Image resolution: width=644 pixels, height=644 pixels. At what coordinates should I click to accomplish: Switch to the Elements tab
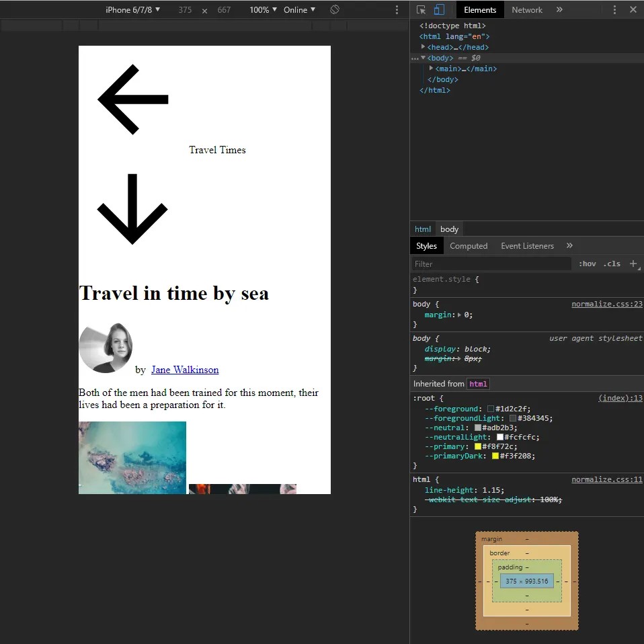tap(480, 10)
